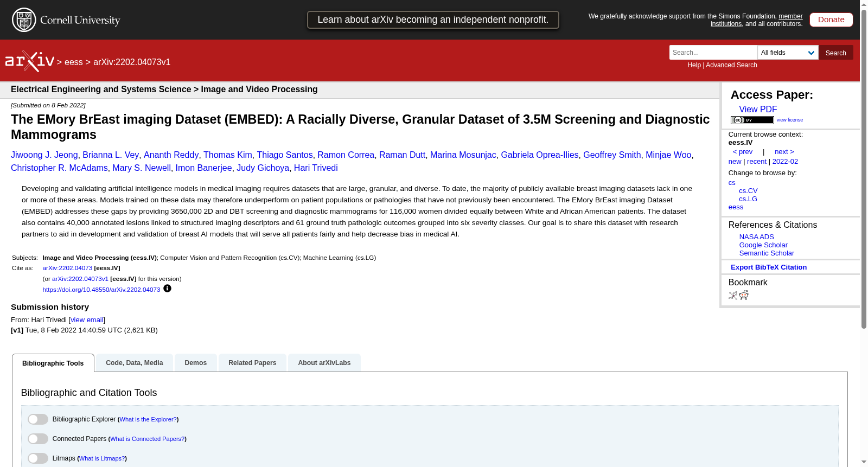Screen dimensions: 868x467
Task: Open author Geoffrey Smith link
Action: point(612,155)
